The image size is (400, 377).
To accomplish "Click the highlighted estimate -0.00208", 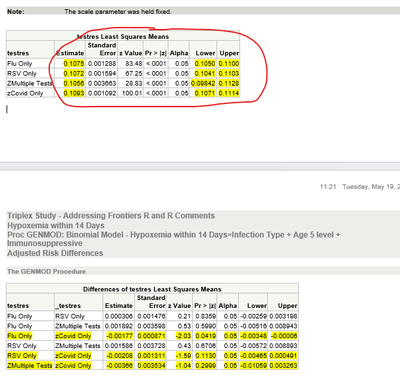I will (119, 355).
